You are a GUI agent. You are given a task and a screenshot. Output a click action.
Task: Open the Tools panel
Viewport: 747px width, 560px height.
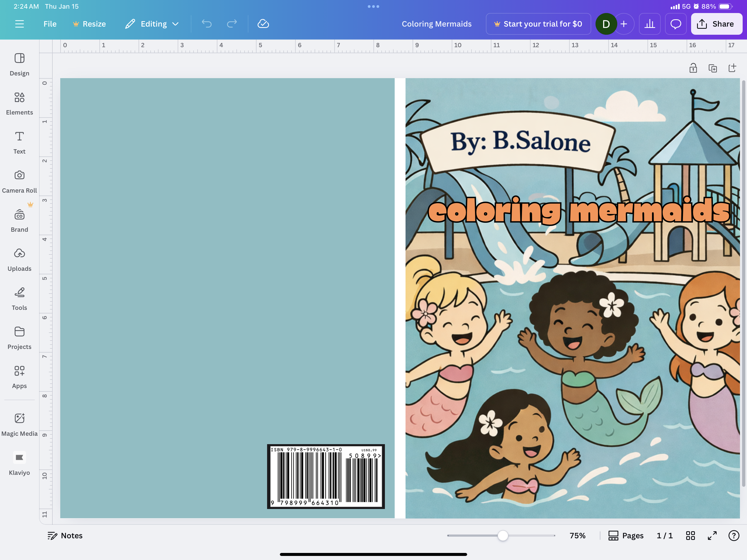pos(19,299)
